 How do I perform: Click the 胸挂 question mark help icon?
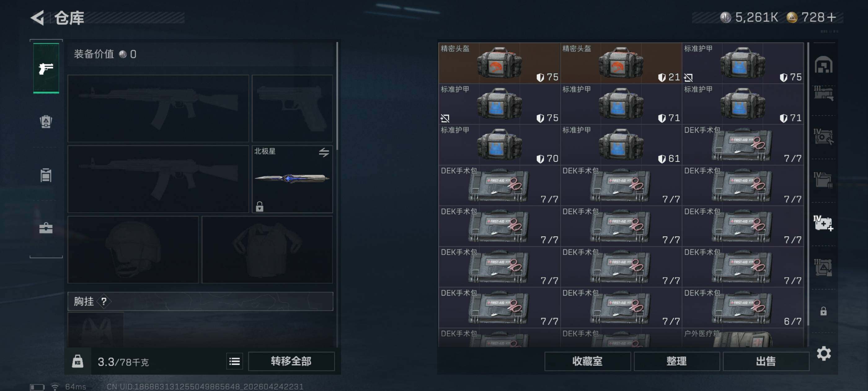pos(104,301)
